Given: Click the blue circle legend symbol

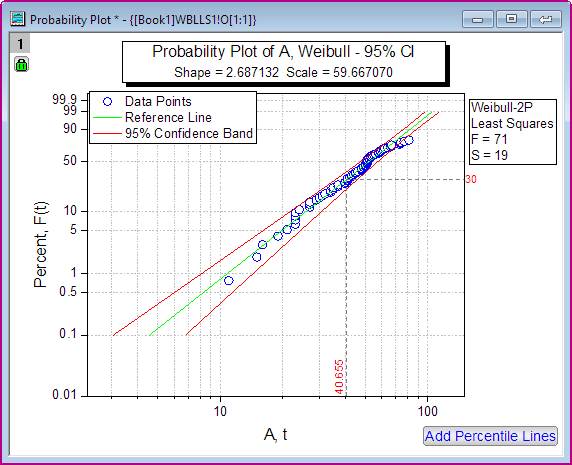Looking at the screenshot, I should 107,102.
